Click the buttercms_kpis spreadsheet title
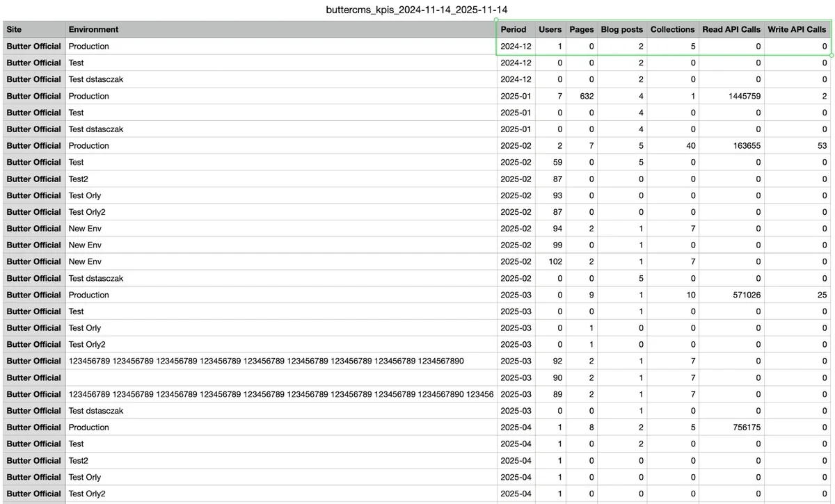The image size is (835, 504). click(x=417, y=10)
